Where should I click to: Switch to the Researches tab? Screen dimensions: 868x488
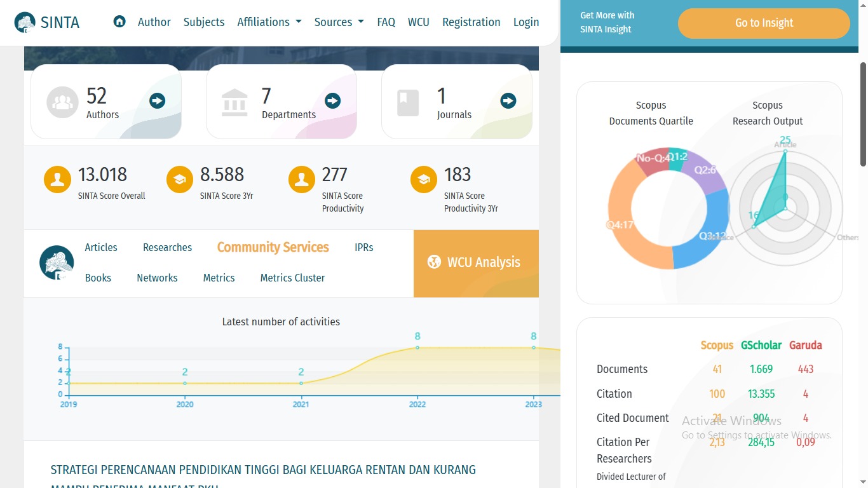(x=167, y=247)
